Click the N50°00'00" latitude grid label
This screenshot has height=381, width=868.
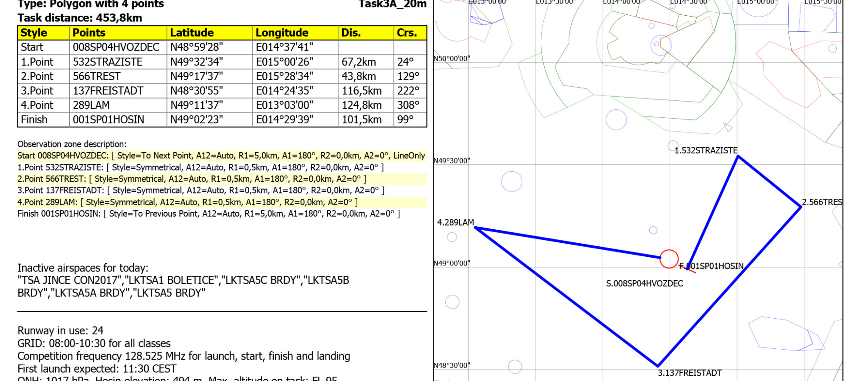pos(452,59)
